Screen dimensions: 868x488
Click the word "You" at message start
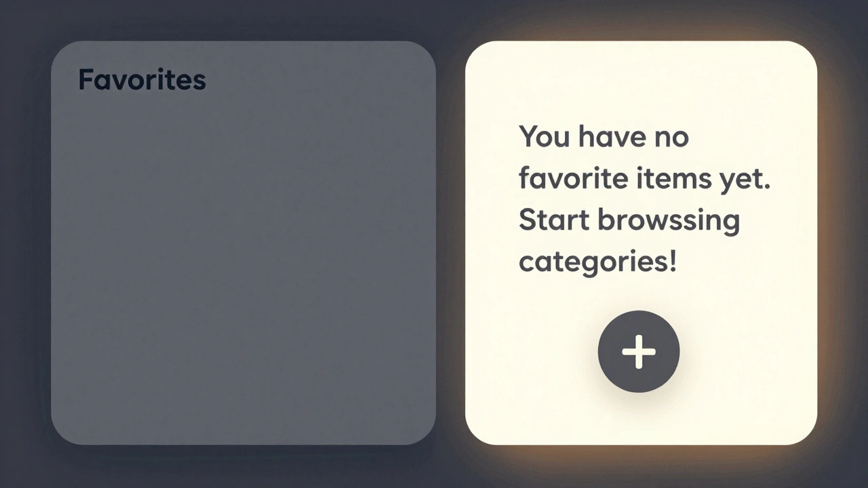[x=544, y=138]
